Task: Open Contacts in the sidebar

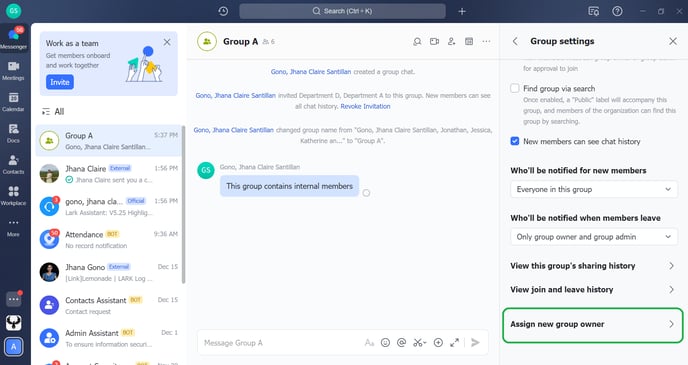Action: (x=13, y=165)
